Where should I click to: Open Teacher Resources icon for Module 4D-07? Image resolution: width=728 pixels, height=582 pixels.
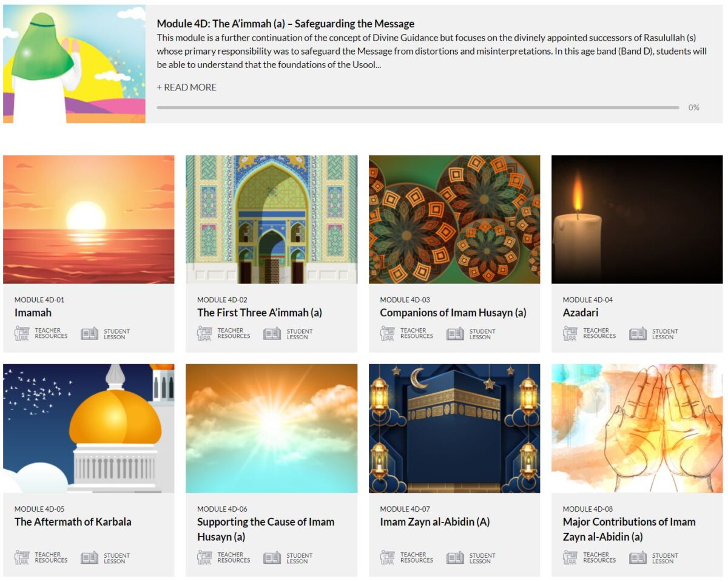(x=388, y=557)
